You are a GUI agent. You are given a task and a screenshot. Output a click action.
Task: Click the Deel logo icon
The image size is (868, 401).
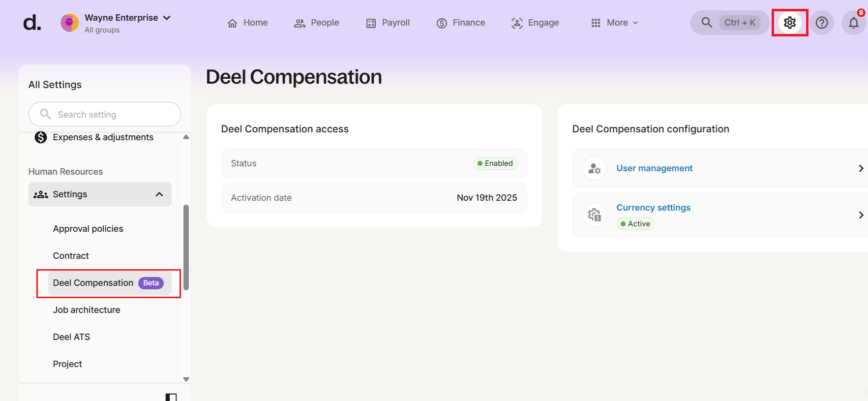tap(32, 23)
